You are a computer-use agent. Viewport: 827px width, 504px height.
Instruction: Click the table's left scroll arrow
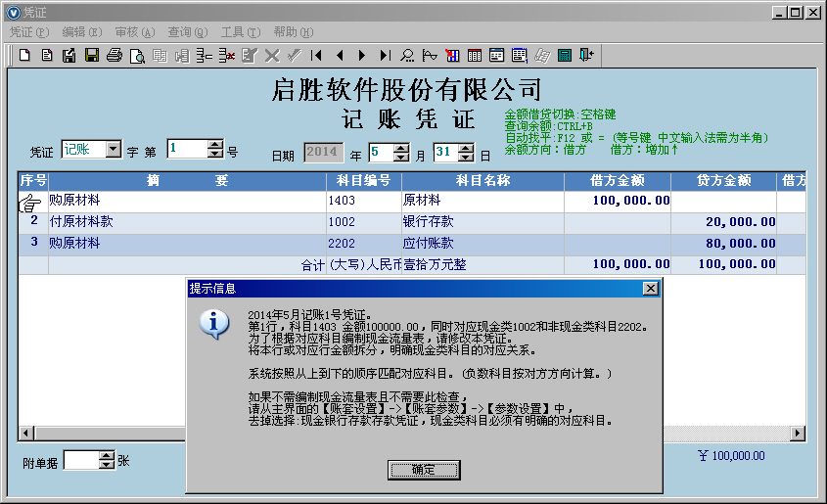(25, 434)
